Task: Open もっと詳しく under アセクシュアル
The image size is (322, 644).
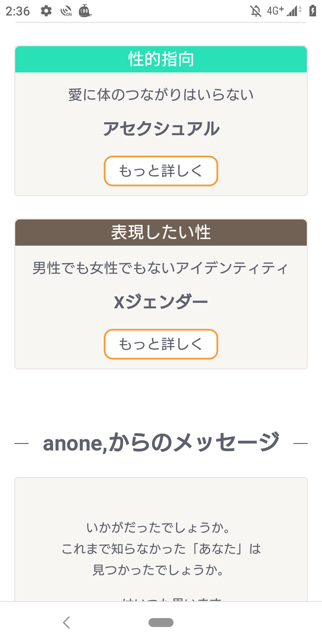Action: pyautogui.click(x=161, y=171)
